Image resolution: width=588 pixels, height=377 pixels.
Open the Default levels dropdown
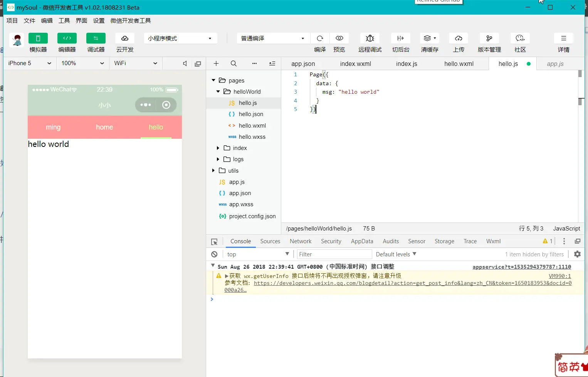tap(396, 254)
